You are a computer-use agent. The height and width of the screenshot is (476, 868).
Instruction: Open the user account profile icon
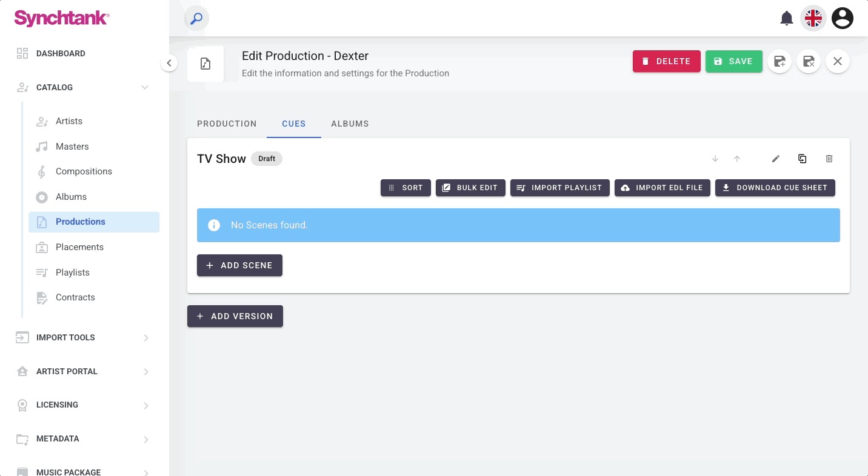[842, 19]
